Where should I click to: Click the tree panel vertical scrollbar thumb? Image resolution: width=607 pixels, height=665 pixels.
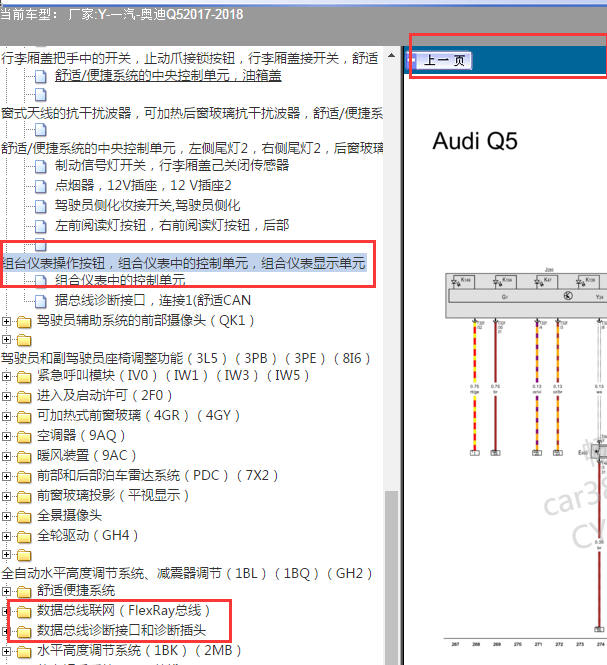(x=392, y=577)
